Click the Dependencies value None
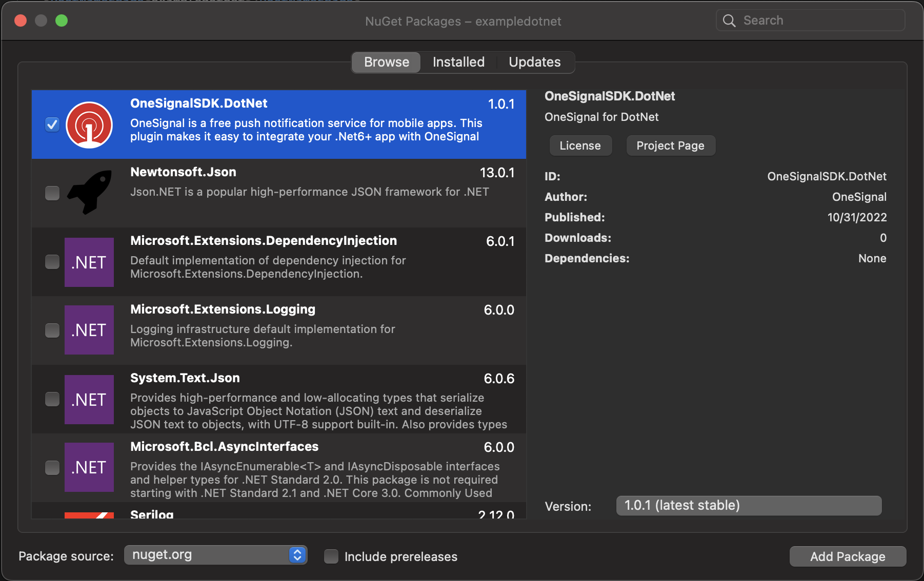The width and height of the screenshot is (924, 581). (x=872, y=258)
